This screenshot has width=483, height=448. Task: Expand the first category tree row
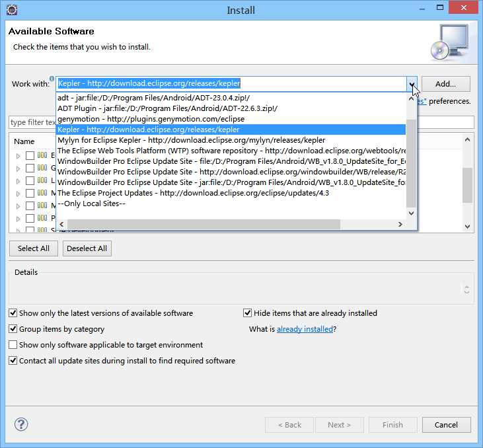click(x=19, y=156)
